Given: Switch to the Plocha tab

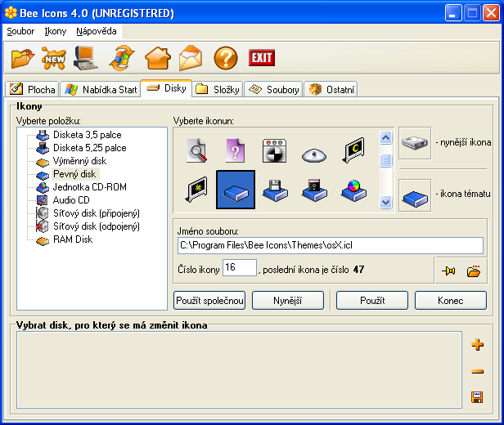Looking at the screenshot, I should 32,89.
